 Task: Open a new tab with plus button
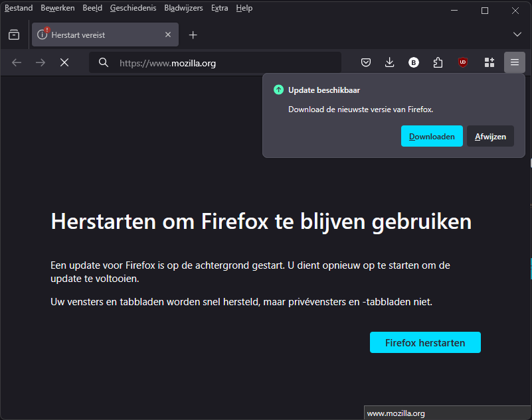click(x=193, y=35)
